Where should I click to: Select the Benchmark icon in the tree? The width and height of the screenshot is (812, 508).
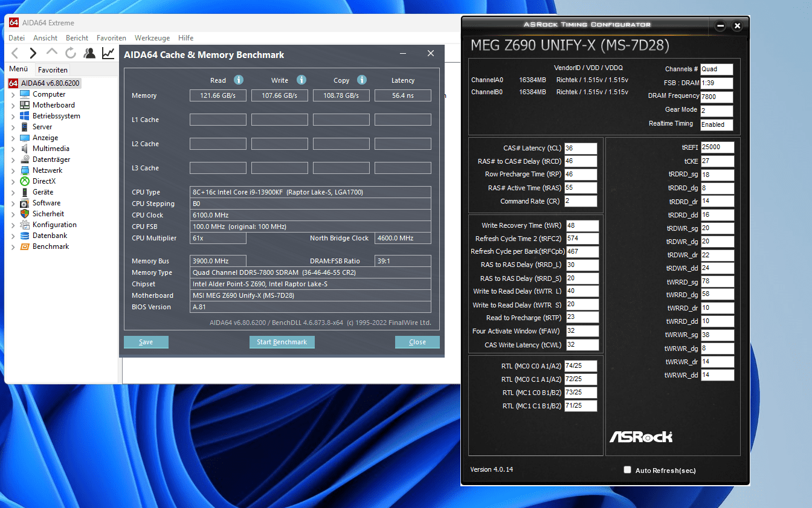25,246
